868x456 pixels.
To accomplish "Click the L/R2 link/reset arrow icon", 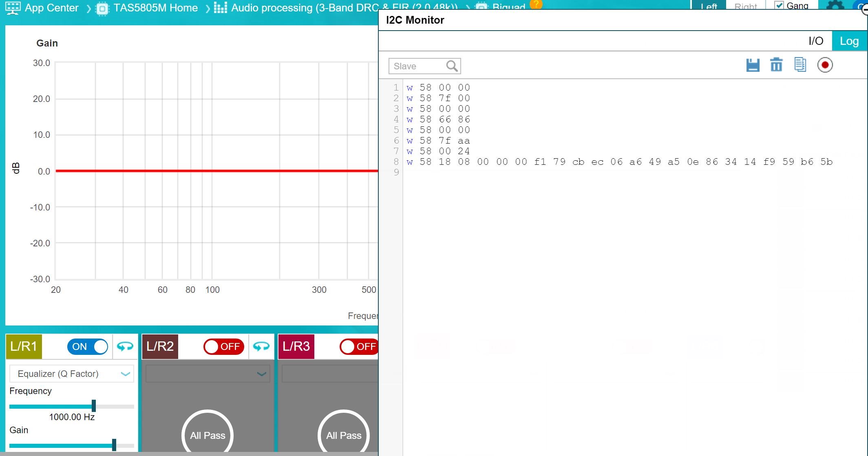I will [261, 347].
